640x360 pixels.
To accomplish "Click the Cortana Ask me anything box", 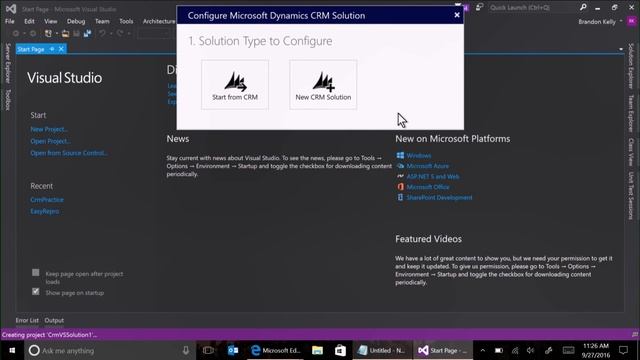I will 109,350.
